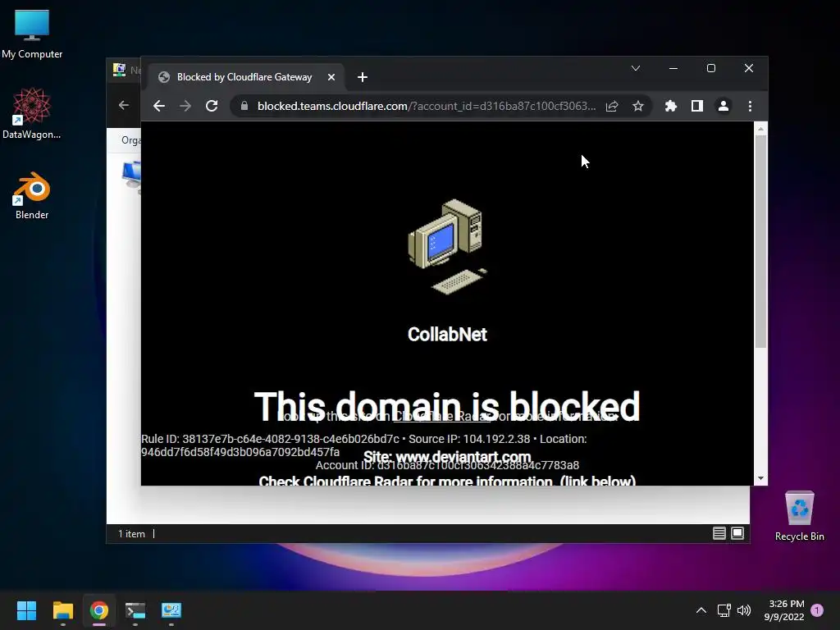
Task: Click the 'This domain is blocked' heading
Action: 447,405
